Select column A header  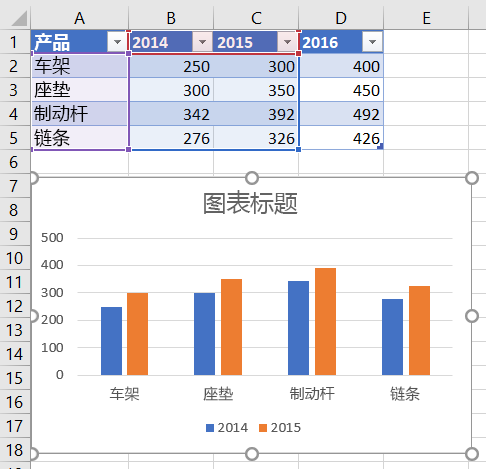[79, 18]
